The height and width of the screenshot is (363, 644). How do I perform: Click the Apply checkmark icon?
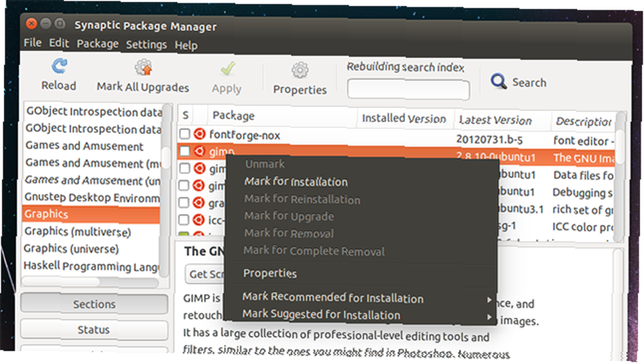pos(227,68)
